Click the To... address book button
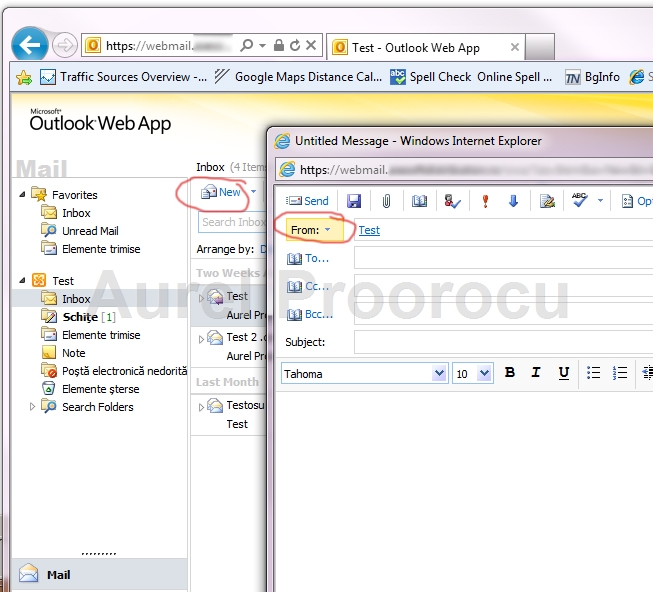This screenshot has height=592, width=653. 308,259
